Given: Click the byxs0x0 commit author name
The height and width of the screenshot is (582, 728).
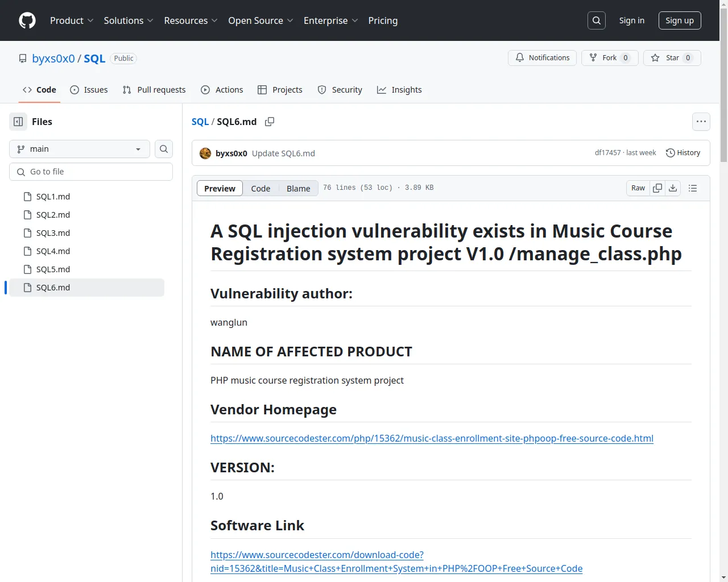Looking at the screenshot, I should [231, 153].
